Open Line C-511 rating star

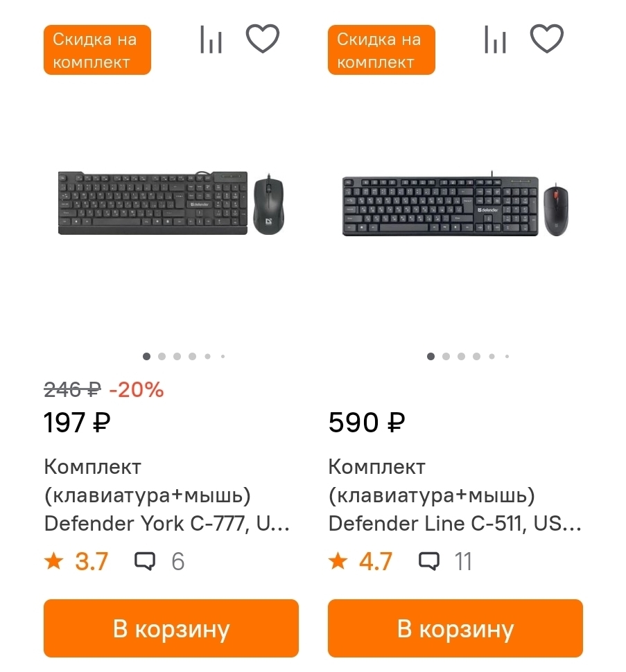[x=338, y=560]
